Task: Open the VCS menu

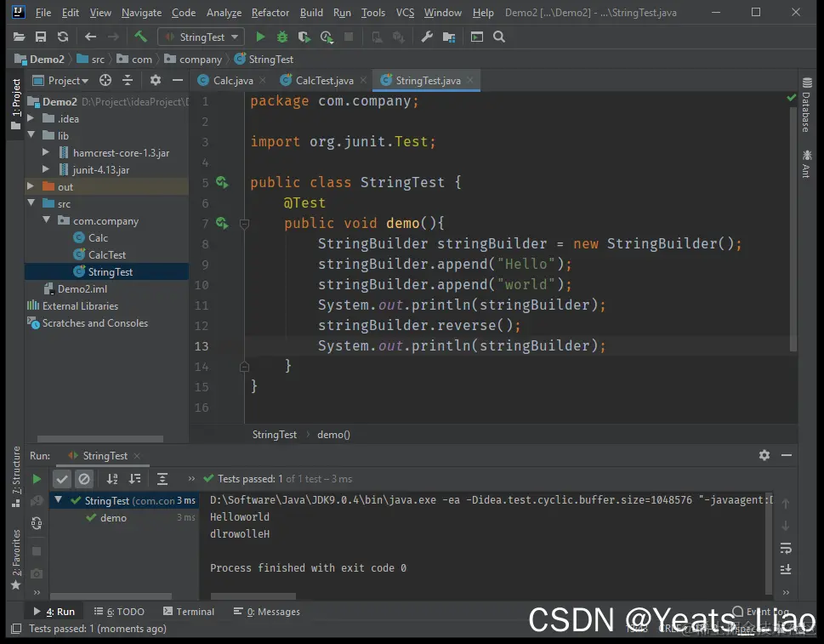Action: click(x=405, y=13)
